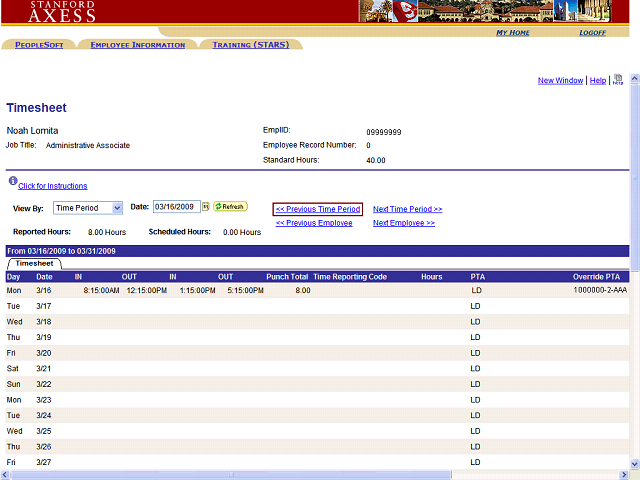Go to Previous Time Period
This screenshot has height=480, width=640.
pos(317,209)
